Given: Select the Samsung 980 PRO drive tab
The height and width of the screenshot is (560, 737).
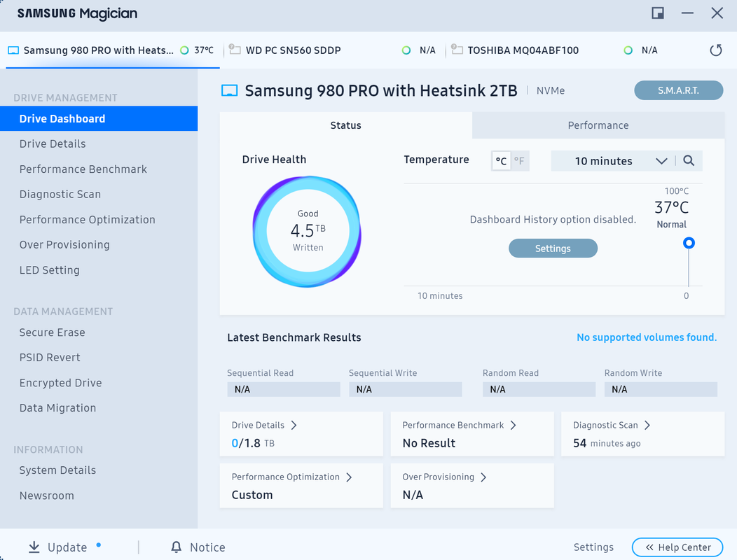Looking at the screenshot, I should [x=113, y=50].
